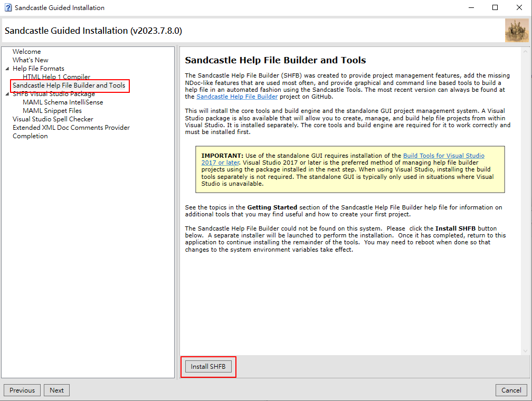The height and width of the screenshot is (401, 532).
Task: Open the Build Tools for Visual Studio link
Action: point(343,159)
